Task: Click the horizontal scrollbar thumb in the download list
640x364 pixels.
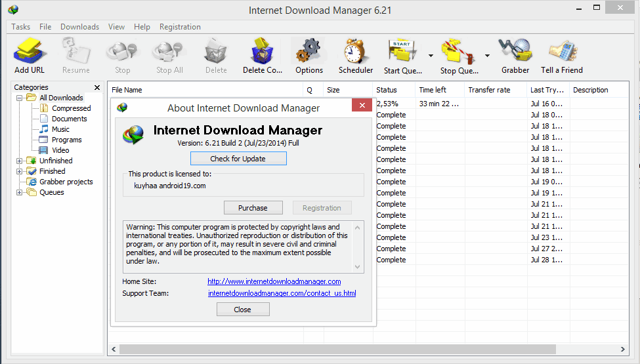Action: (x=337, y=350)
